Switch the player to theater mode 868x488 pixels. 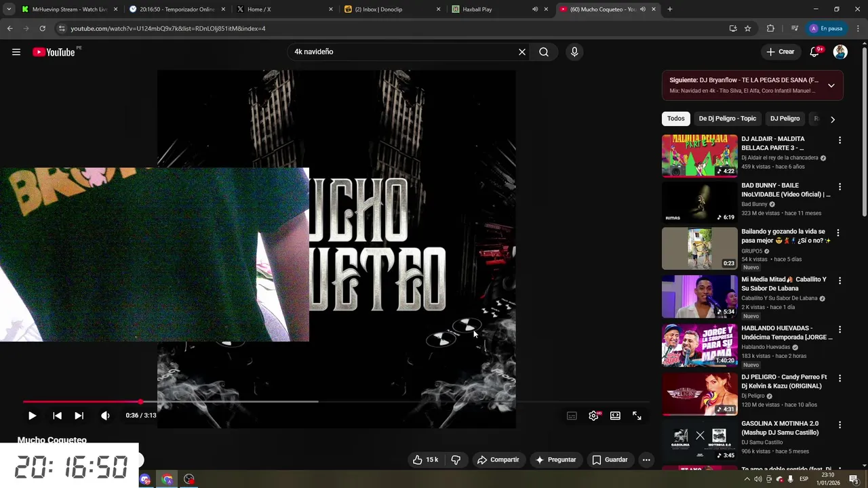tap(615, 415)
